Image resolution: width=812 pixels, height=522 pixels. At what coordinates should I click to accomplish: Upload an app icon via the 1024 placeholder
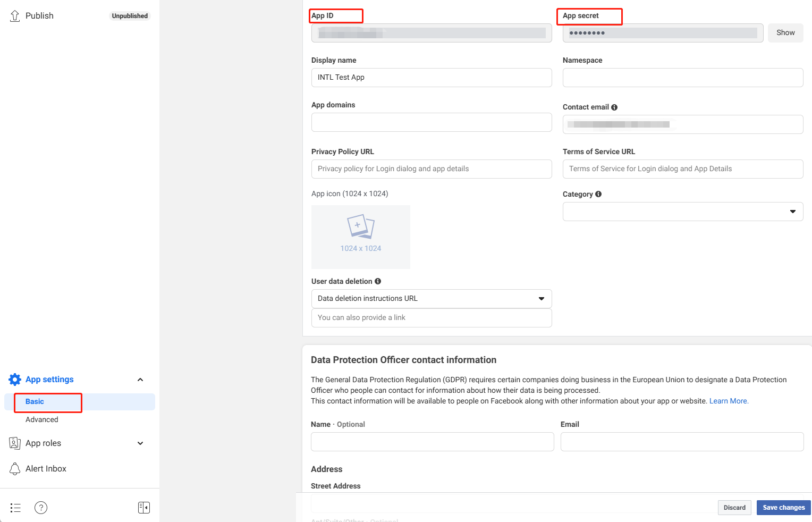[x=360, y=237]
